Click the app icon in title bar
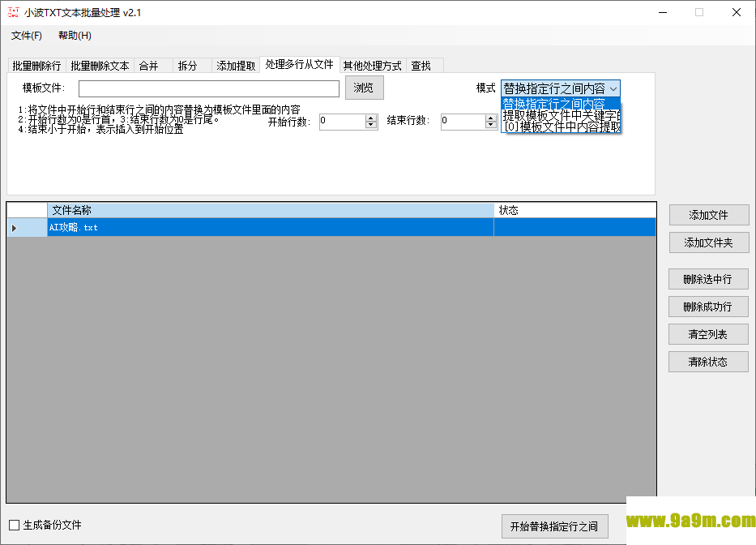This screenshot has width=756, height=545. click(14, 12)
